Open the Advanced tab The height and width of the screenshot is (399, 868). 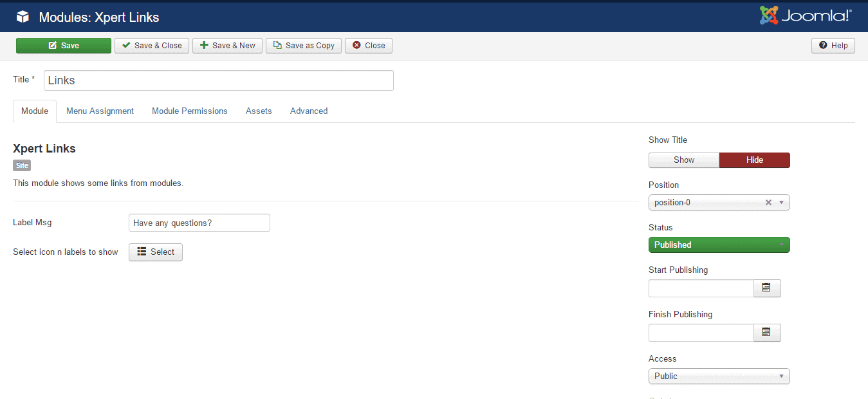pos(309,111)
